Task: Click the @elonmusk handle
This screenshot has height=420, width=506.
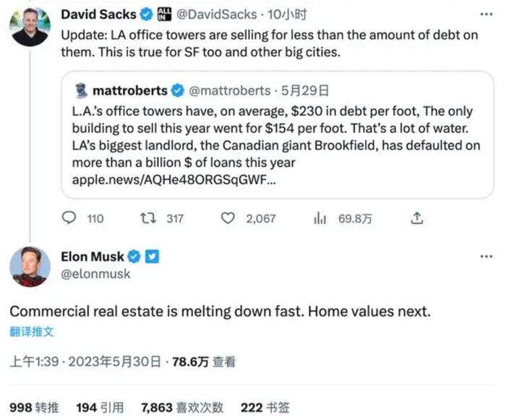Action: tap(95, 274)
